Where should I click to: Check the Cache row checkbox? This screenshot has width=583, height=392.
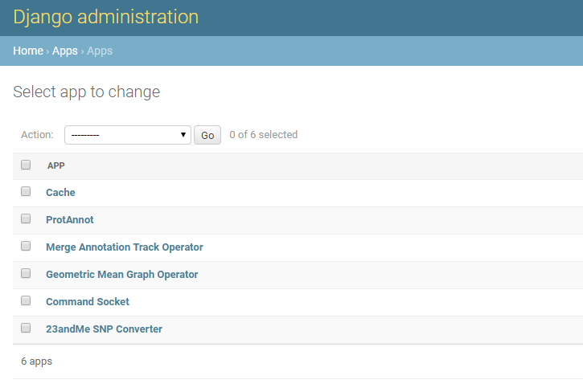pyautogui.click(x=26, y=192)
